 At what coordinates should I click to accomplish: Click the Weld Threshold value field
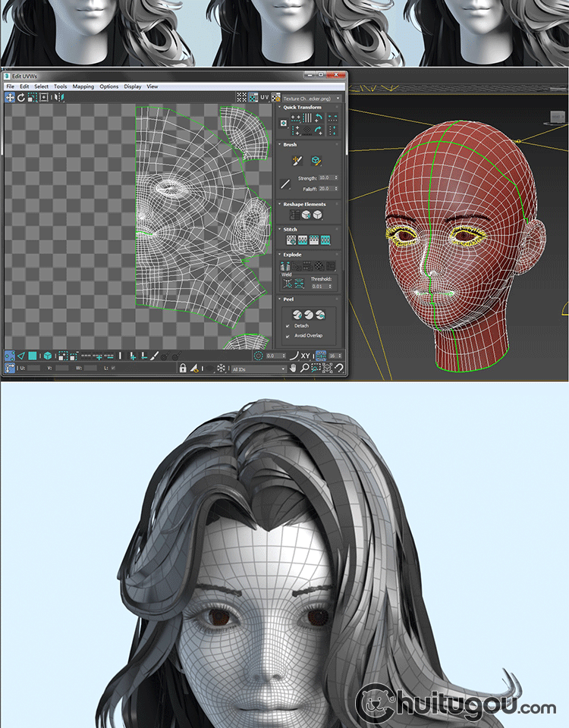coord(322,287)
